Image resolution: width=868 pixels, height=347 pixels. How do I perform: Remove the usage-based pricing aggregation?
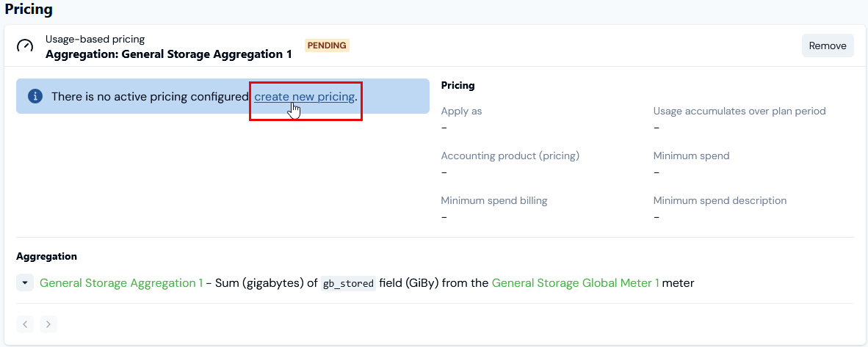click(828, 45)
